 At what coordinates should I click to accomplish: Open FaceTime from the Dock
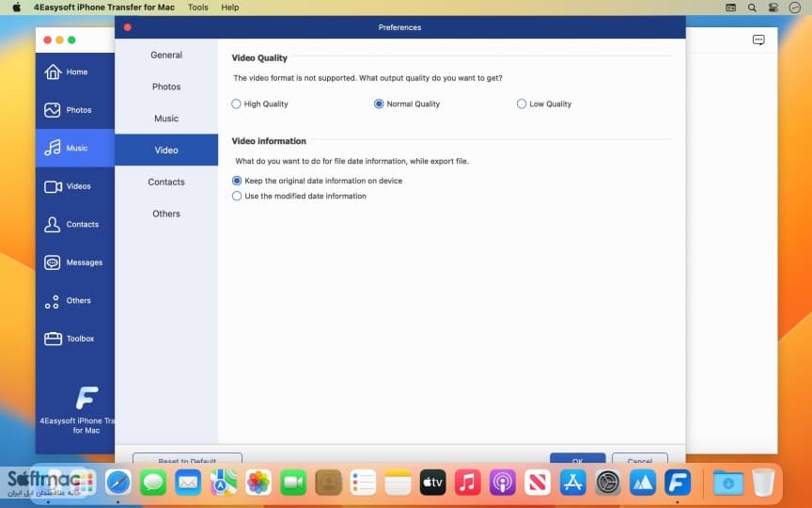293,483
